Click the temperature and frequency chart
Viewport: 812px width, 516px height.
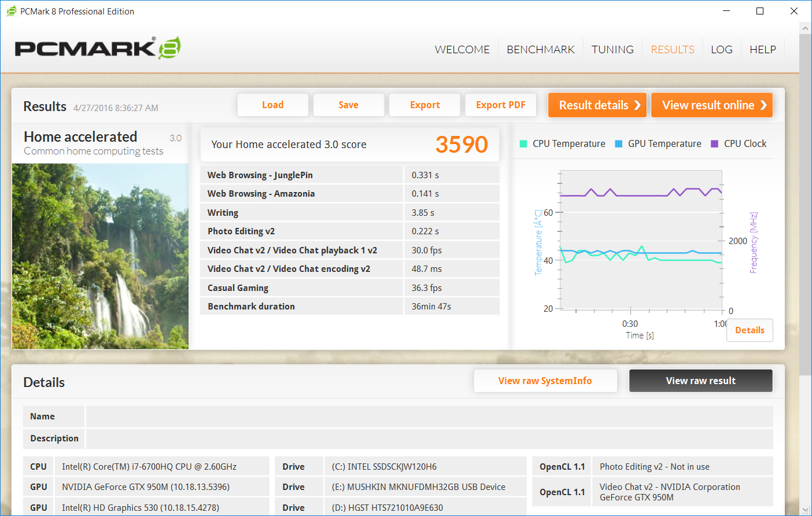coord(641,240)
